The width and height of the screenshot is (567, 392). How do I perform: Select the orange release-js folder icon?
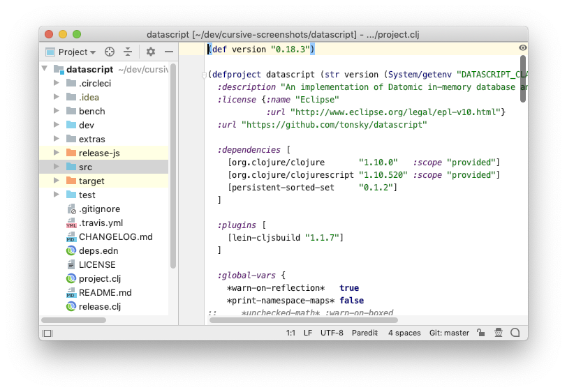tap(71, 153)
